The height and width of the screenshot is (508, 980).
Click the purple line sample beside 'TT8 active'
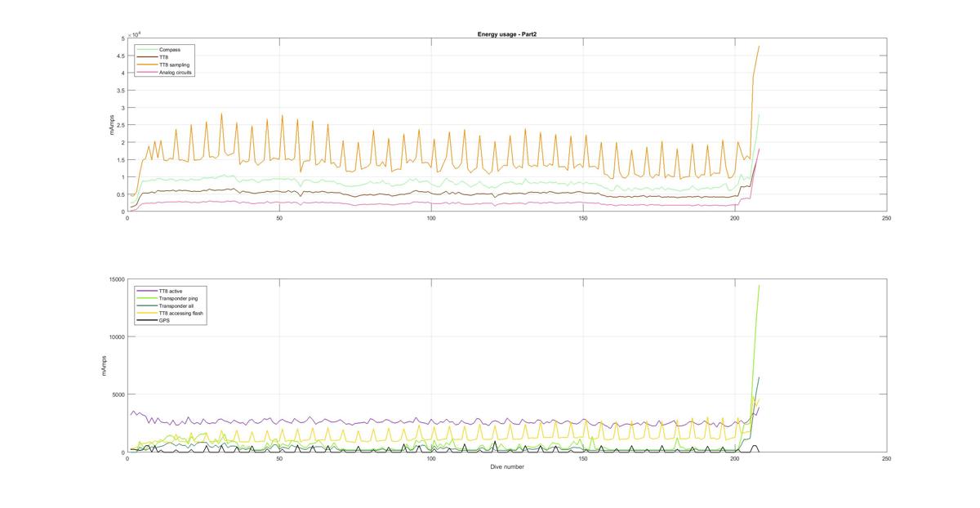coord(147,291)
